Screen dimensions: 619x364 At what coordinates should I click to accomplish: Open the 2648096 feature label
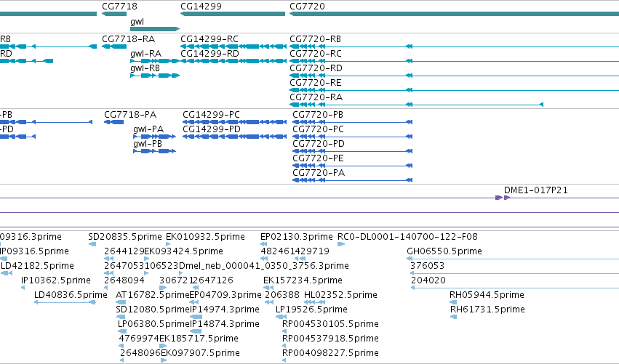140,354
